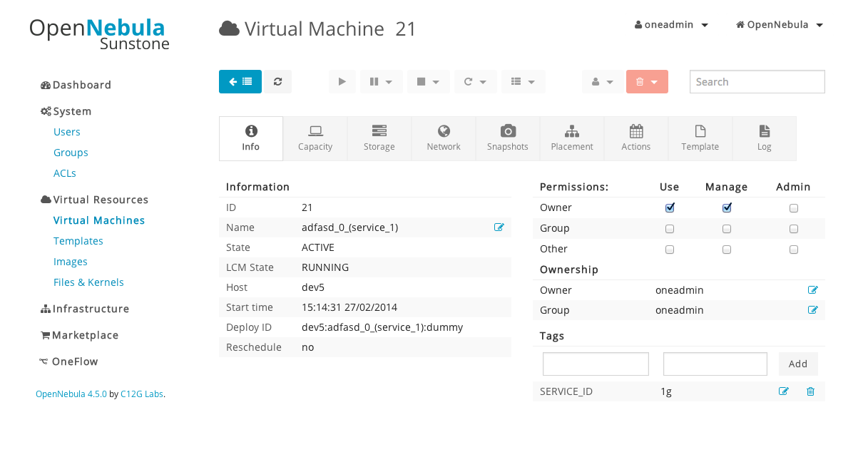Open Files & Kernels page
Viewport: 868px width, 452px height.
click(88, 282)
